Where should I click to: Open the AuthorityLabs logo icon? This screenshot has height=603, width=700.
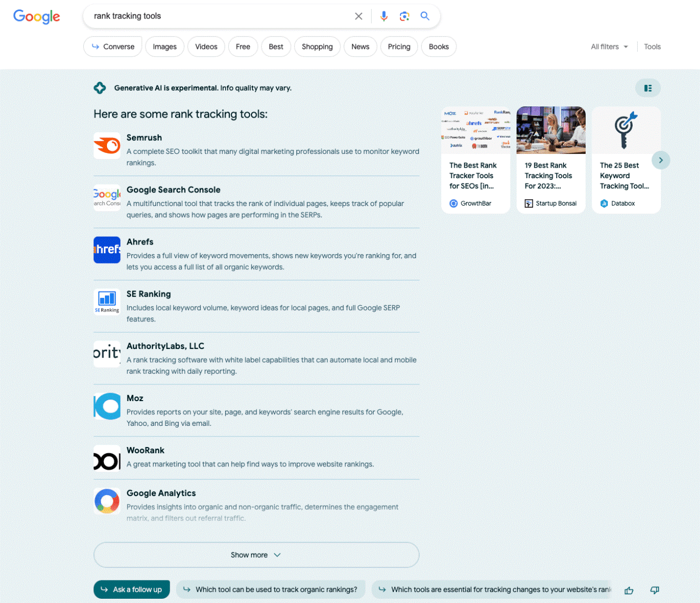coord(107,354)
